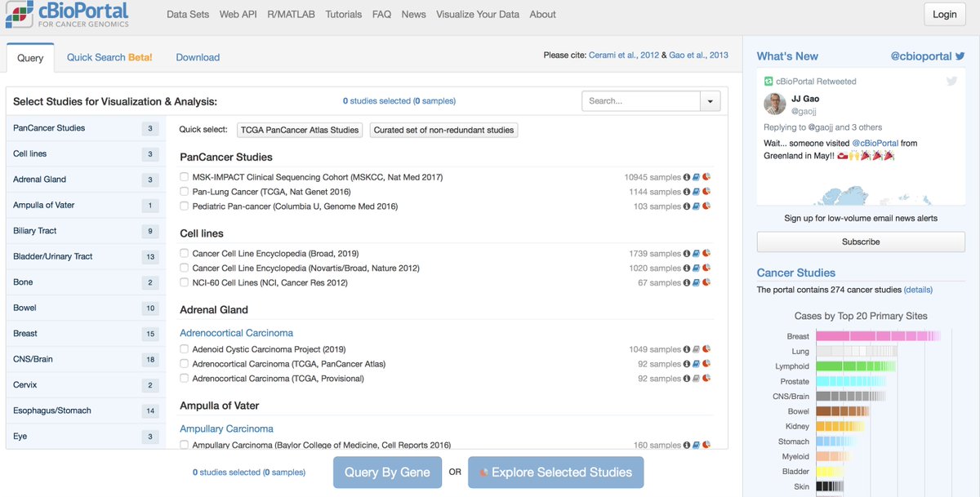Viewport: 980px width, 497px height.
Task: Open book icon for Cell Line Encyclopedia 2012
Action: (x=697, y=268)
